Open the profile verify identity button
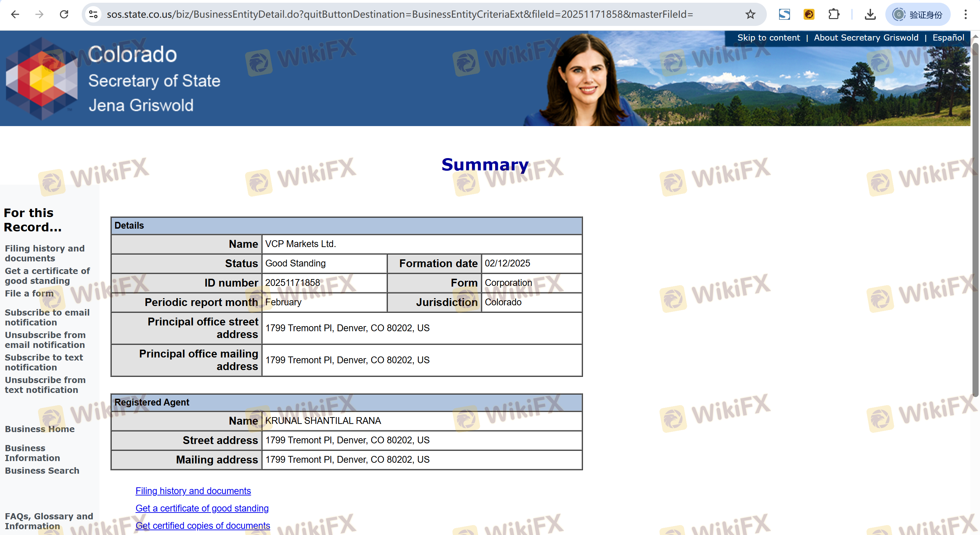 (918, 14)
